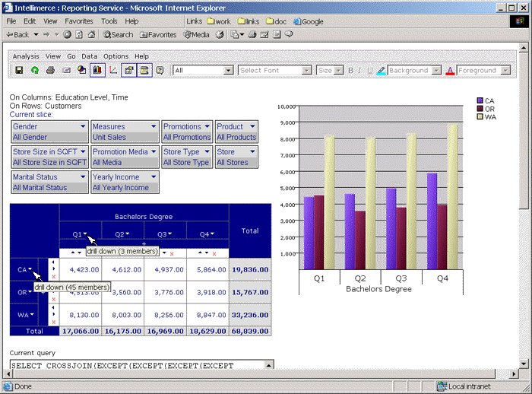This screenshot has height=394, width=532.
Task: Open the Options menu
Action: pos(116,56)
